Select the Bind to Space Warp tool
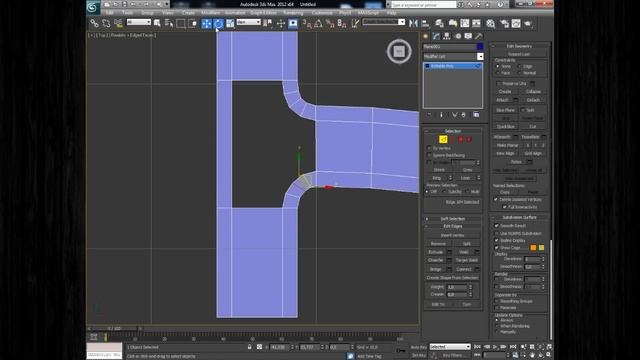Screen dimensions: 640x360 tap(118, 23)
